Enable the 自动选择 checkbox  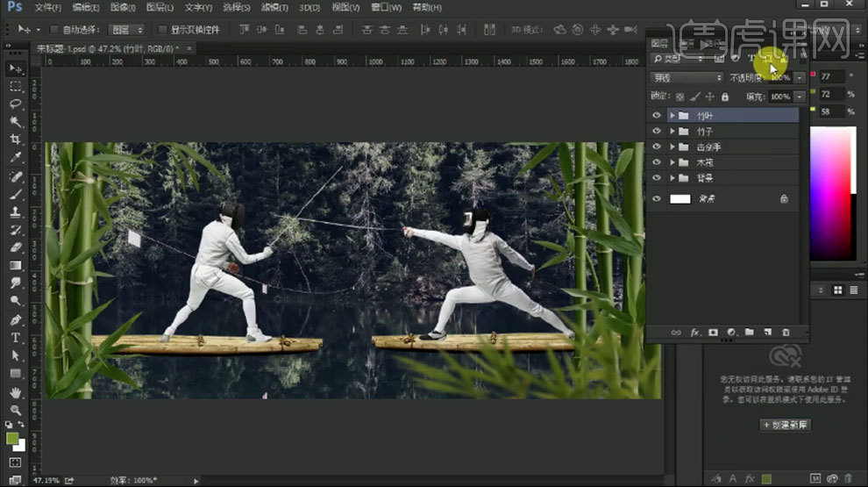click(x=54, y=29)
